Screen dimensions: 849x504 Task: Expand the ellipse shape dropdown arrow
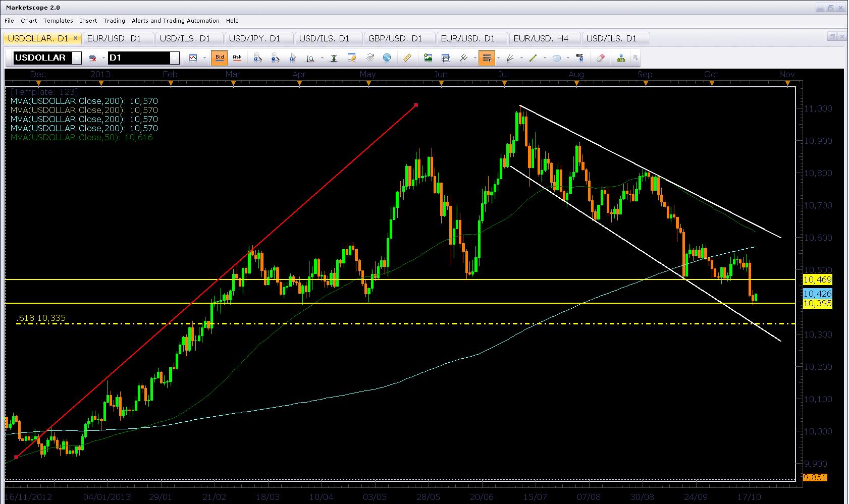pos(568,58)
